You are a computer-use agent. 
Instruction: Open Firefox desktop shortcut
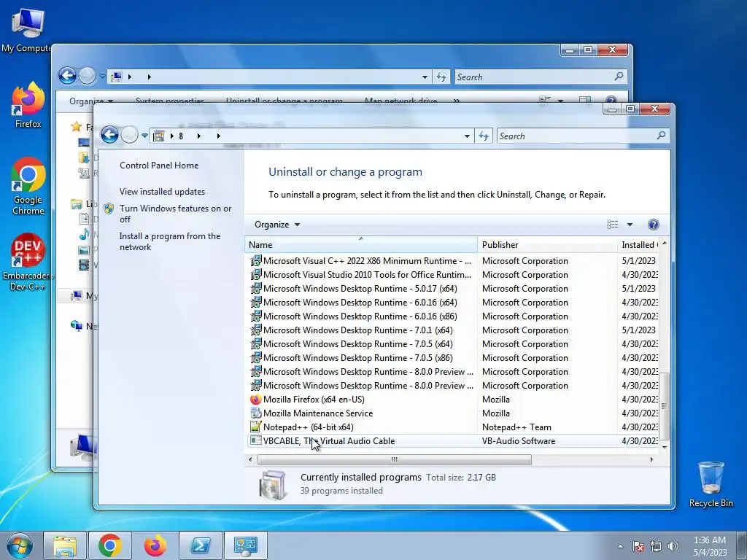point(28,105)
